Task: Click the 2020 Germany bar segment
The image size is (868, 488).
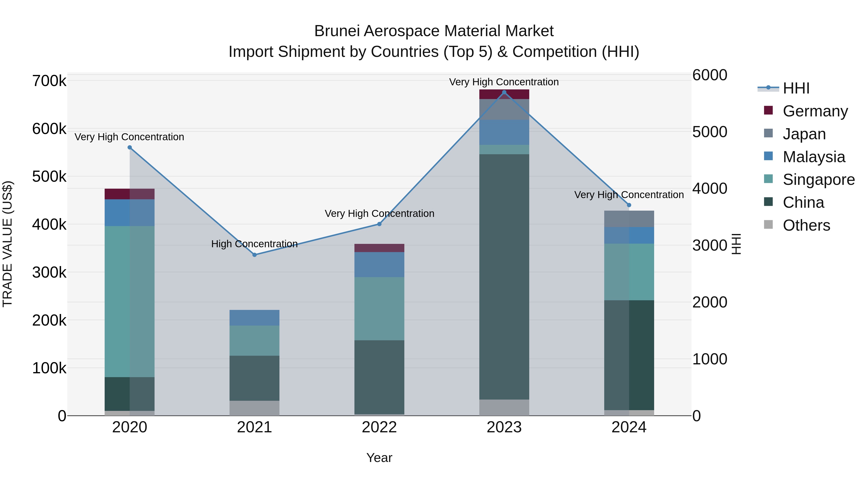Action: click(130, 194)
